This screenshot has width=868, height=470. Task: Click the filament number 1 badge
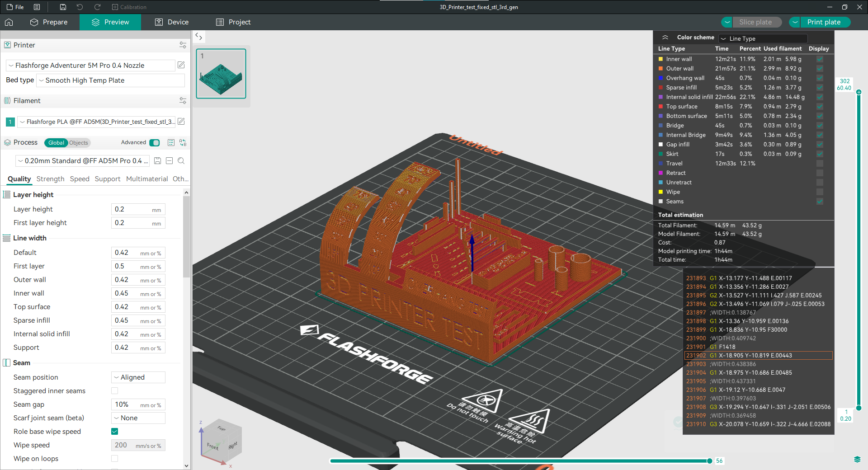(10, 122)
